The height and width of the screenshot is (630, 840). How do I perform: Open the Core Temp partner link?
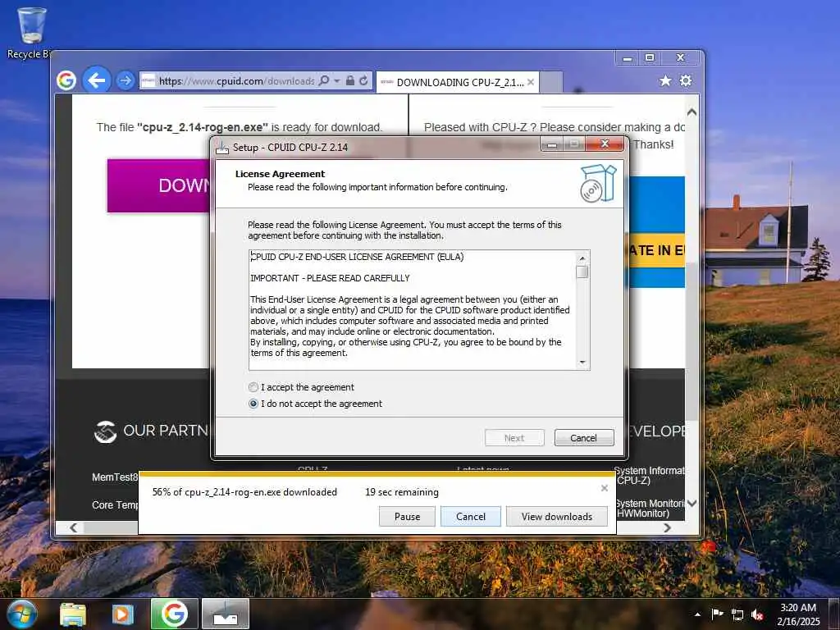(115, 505)
